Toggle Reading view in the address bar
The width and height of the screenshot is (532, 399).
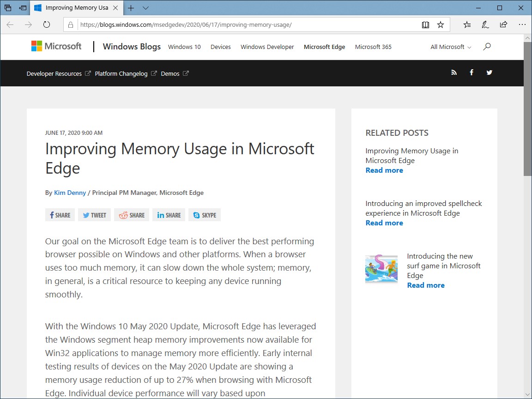(425, 24)
